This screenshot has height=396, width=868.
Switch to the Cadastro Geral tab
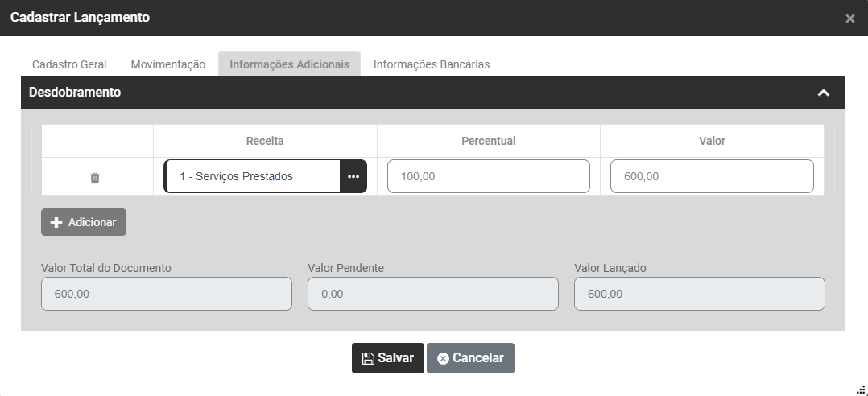(69, 64)
